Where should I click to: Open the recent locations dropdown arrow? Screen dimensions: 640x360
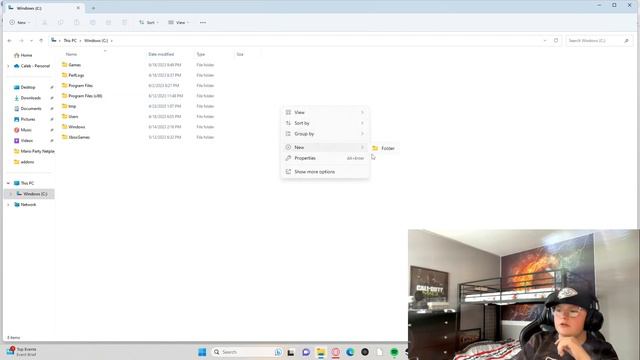coord(31,40)
